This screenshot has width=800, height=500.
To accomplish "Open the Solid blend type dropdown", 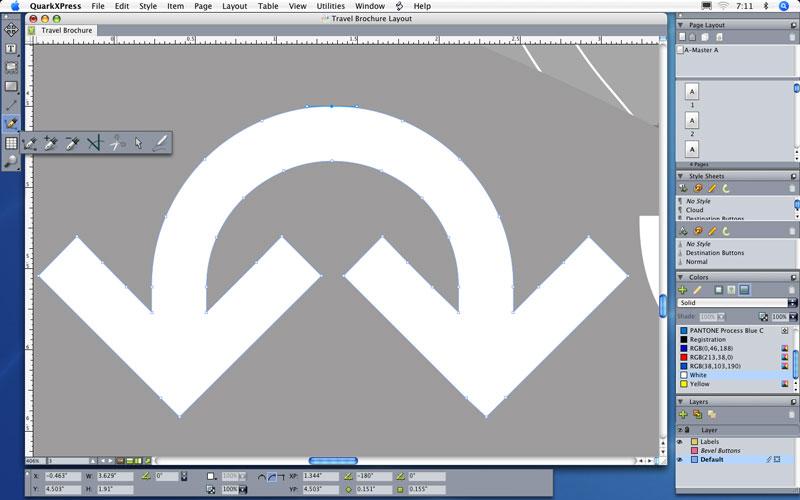I will tap(792, 303).
